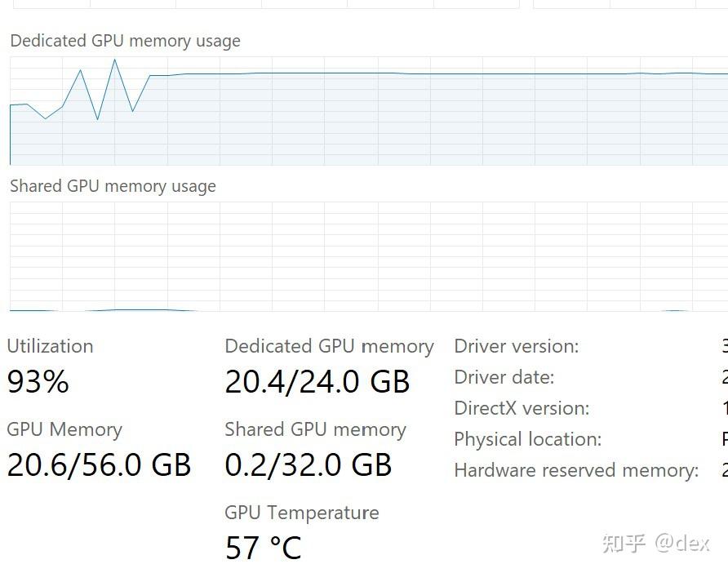
Task: Click the GPU Memory label
Action: pyautogui.click(x=64, y=429)
